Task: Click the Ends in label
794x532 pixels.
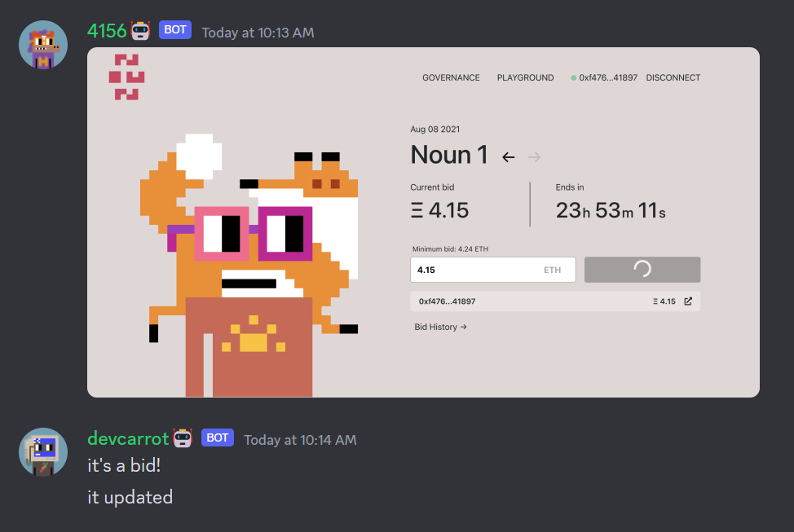Action: tap(570, 187)
